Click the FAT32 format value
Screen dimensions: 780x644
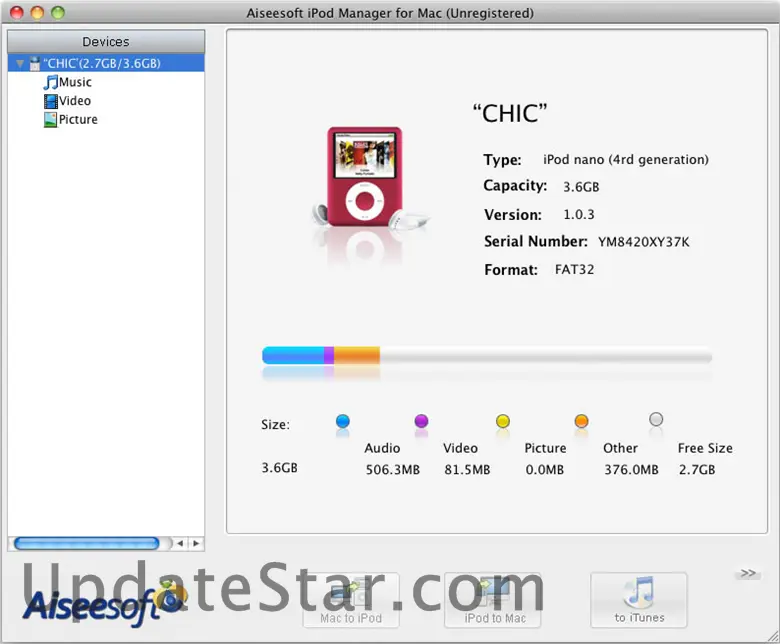pyautogui.click(x=575, y=270)
